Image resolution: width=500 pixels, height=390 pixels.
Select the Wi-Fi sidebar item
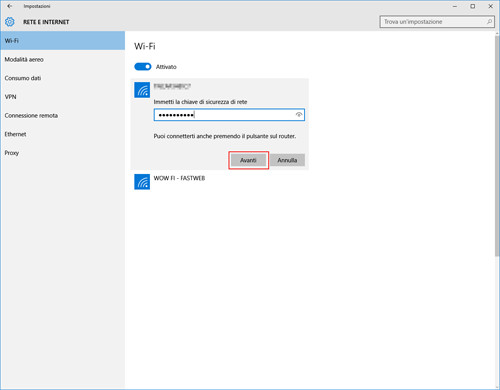click(x=63, y=41)
